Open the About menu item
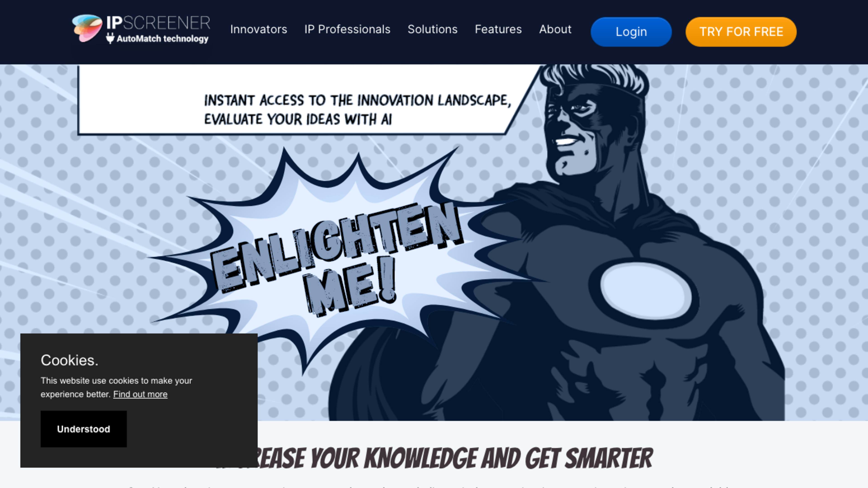Viewport: 868px width, 488px height. point(555,29)
